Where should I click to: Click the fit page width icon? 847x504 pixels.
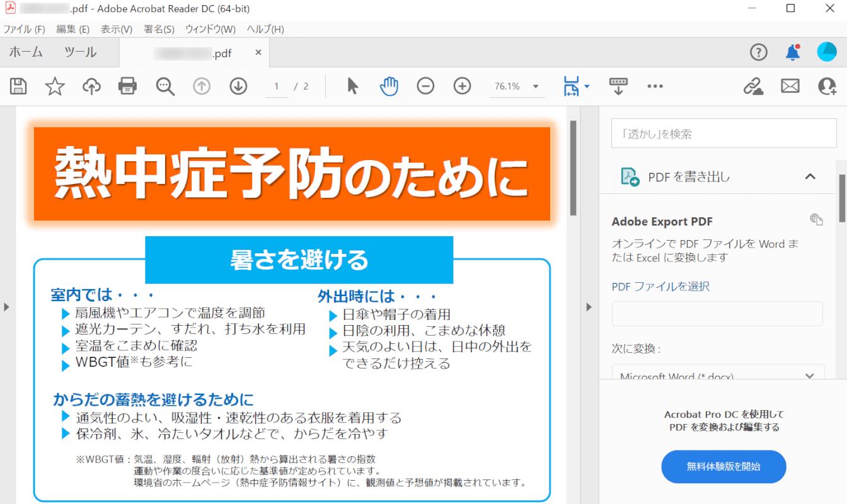[x=571, y=86]
